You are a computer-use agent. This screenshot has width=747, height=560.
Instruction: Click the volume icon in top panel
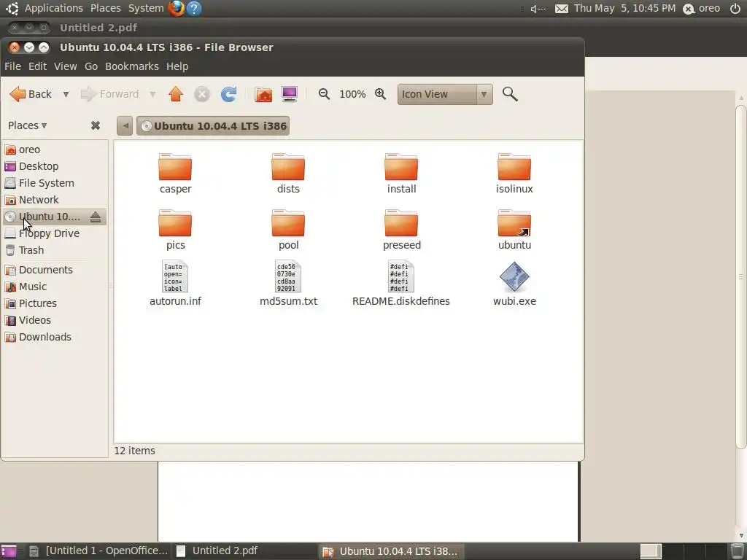(538, 9)
